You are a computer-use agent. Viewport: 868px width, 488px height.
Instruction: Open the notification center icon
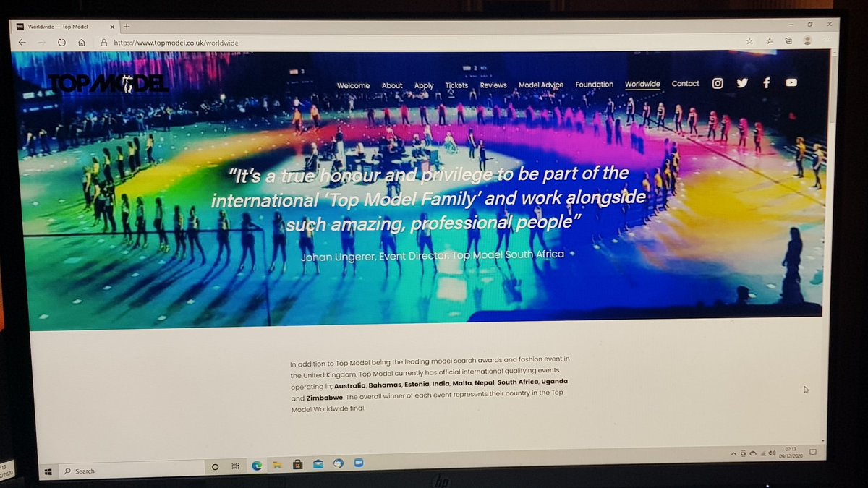point(813,453)
